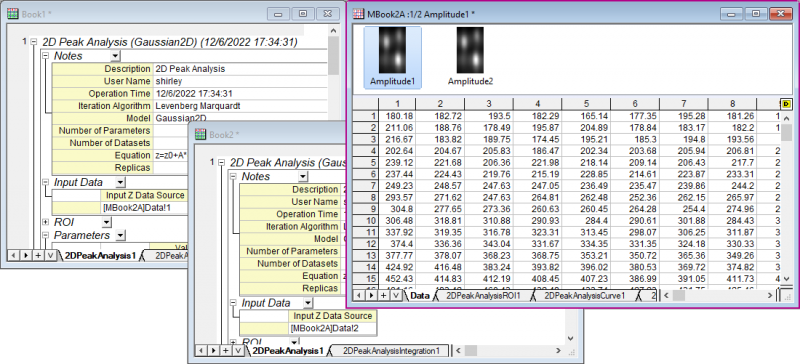Open 2DPeakAnalysisROI1 sheet tab
The width and height of the screenshot is (800, 364).
pyautogui.click(x=483, y=296)
